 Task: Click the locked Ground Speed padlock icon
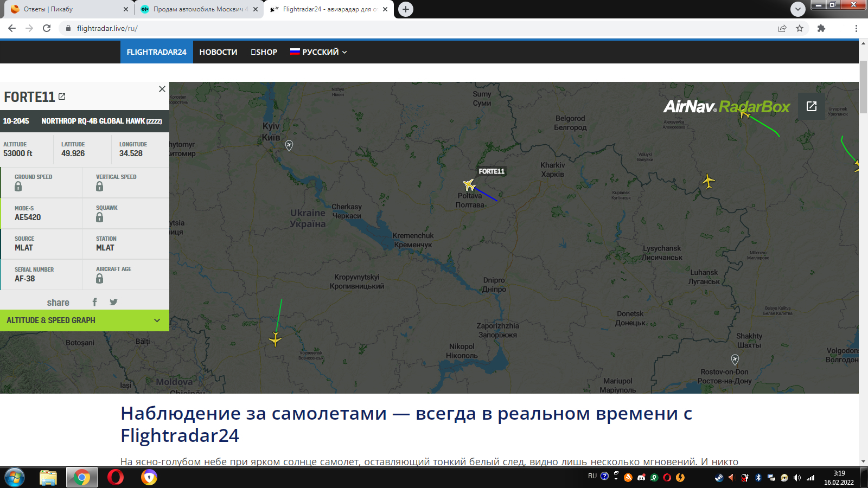(18, 187)
